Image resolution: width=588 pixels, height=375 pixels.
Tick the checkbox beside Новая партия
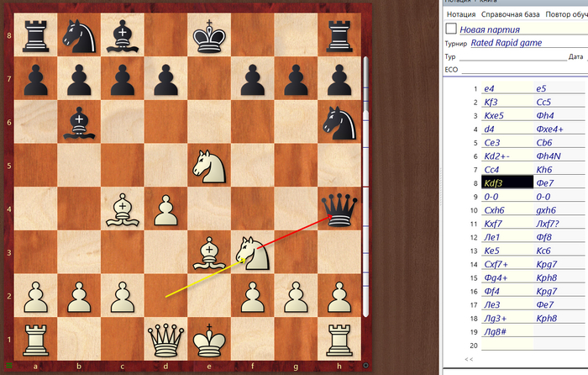pyautogui.click(x=451, y=29)
